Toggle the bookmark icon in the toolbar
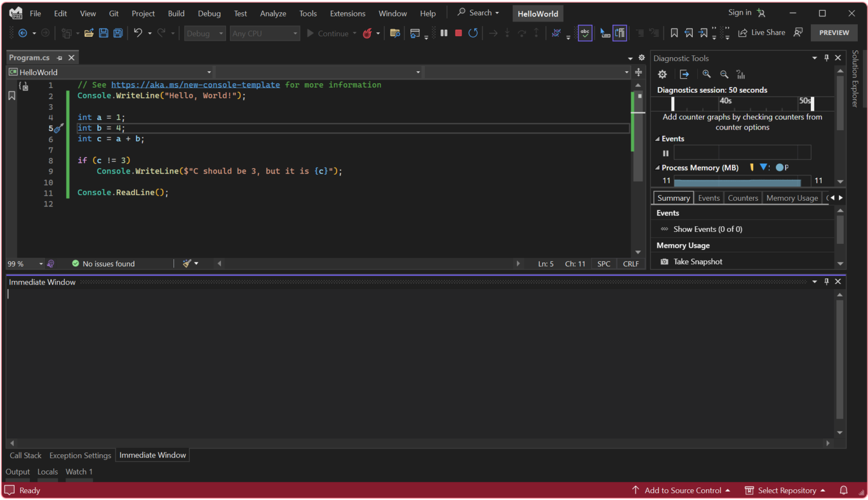This screenshot has height=500, width=868. [674, 33]
